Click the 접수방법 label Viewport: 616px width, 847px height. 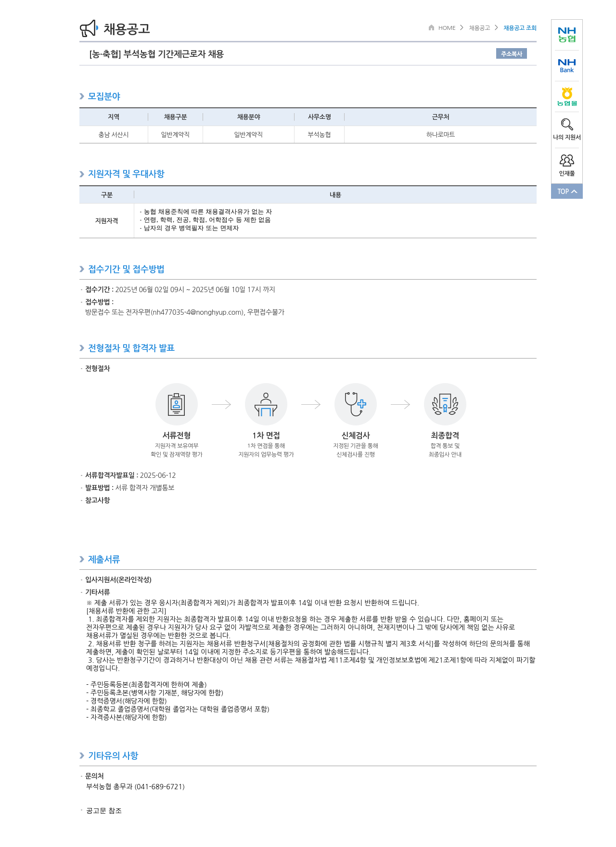[x=99, y=302]
